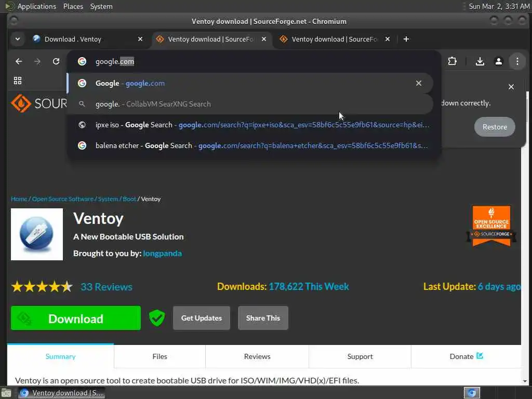Open the Donate tab

tap(466, 356)
